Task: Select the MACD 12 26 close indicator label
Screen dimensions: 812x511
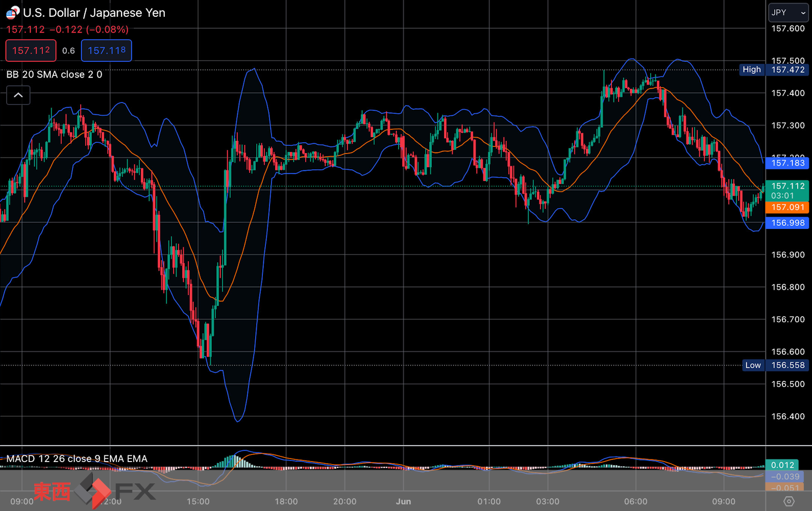Action: point(77,458)
